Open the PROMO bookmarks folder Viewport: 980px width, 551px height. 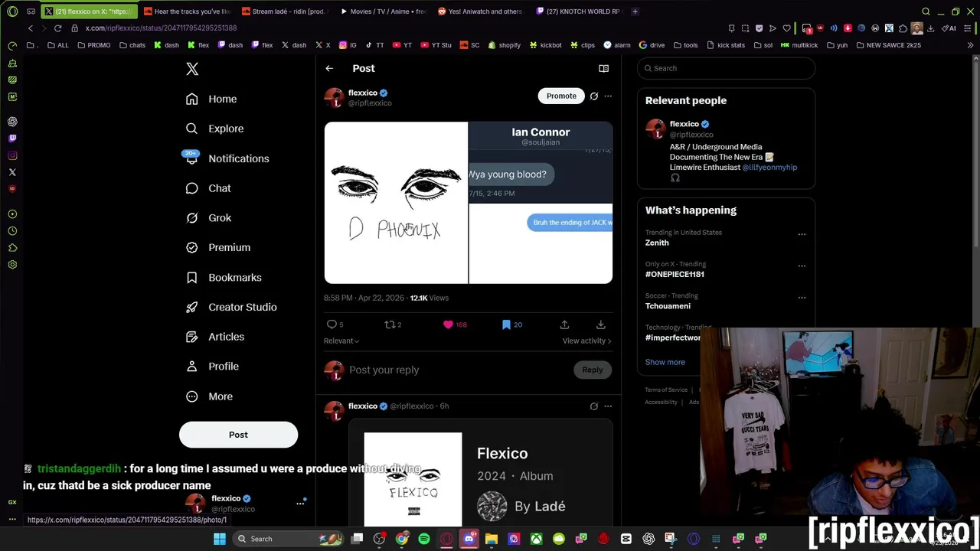tap(94, 45)
